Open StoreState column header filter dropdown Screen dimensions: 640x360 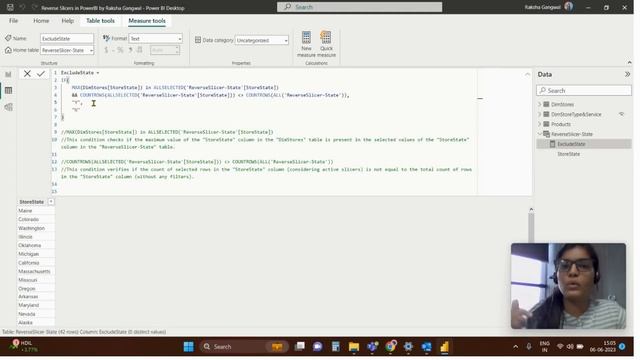(x=51, y=202)
